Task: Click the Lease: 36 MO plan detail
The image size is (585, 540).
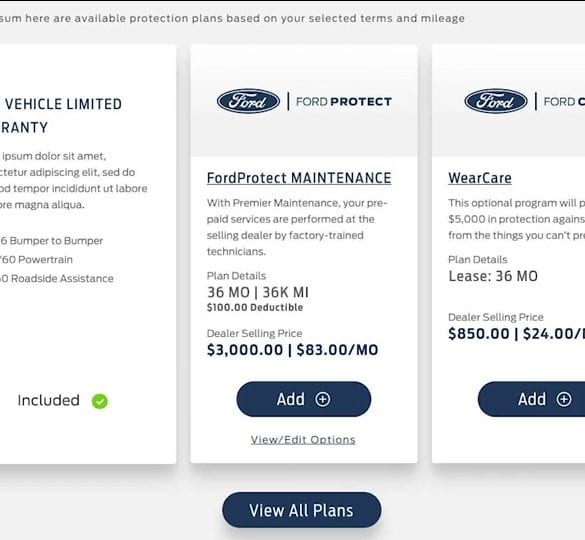Action: 493,276
